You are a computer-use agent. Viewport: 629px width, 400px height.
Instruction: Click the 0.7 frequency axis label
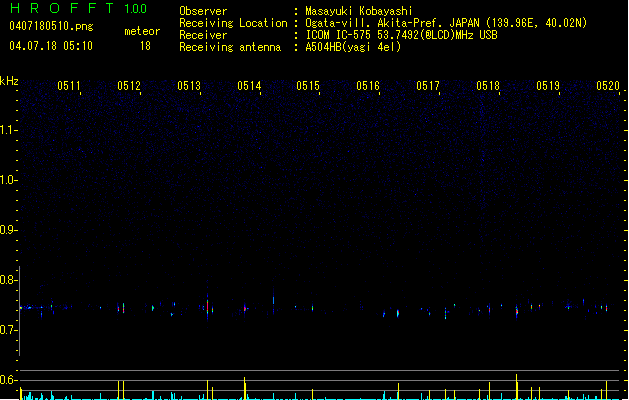[x=8, y=330]
